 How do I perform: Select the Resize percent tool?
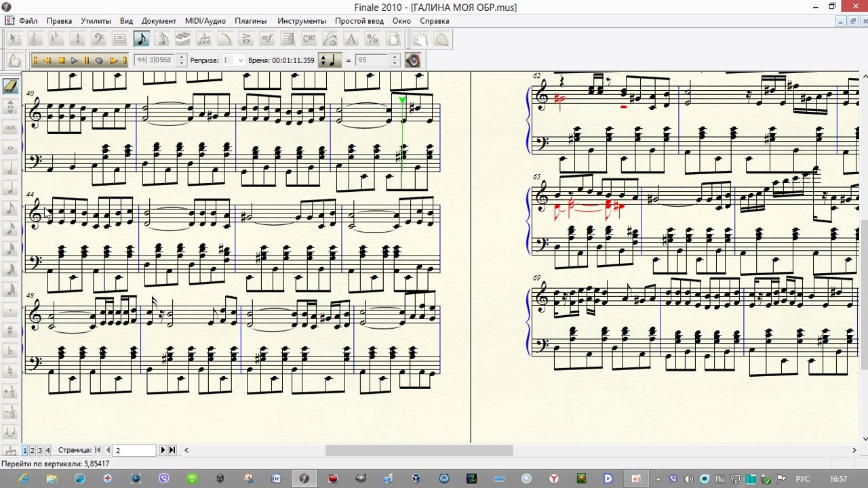coord(372,39)
